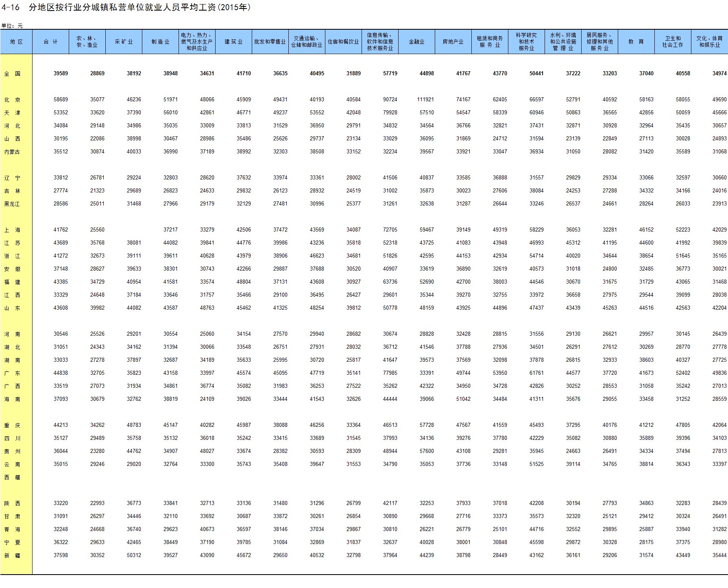Select Fujian value 63736
728x588 pixels.
click(x=390, y=282)
